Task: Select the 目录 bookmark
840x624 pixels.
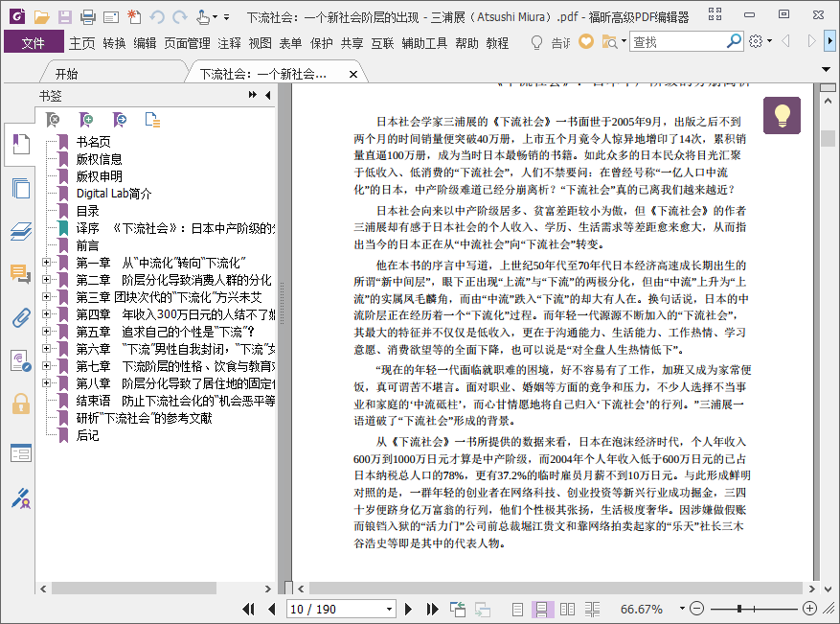Action: (x=87, y=211)
